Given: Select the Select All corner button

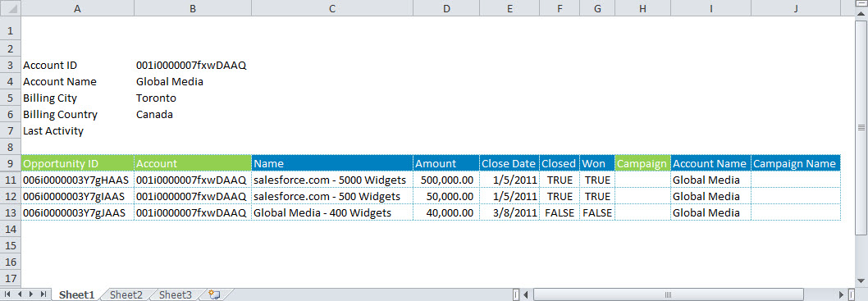Looking at the screenshot, I should [10, 7].
